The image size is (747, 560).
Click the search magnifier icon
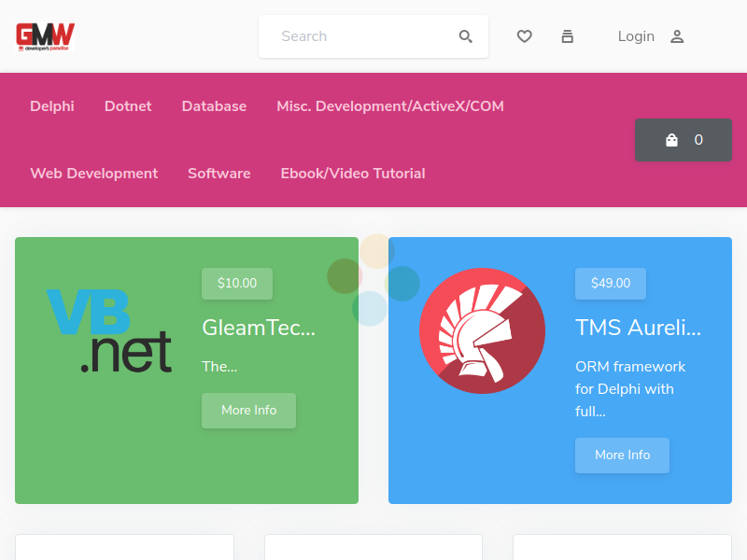[465, 36]
